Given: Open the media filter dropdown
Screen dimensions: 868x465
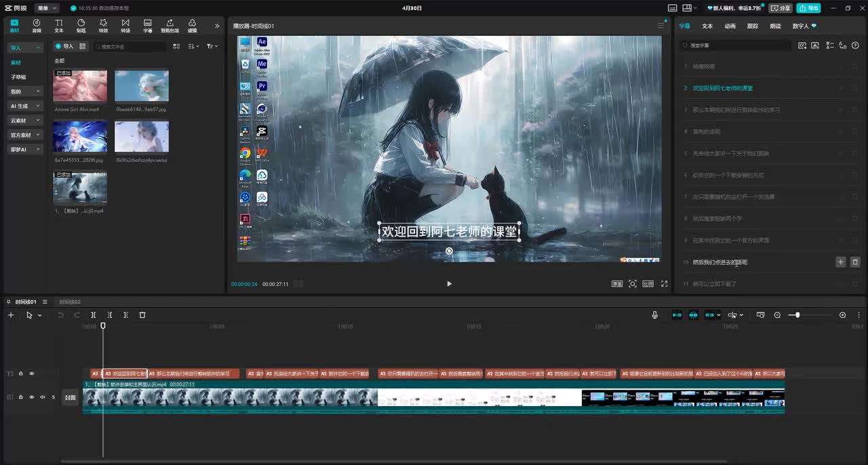Looking at the screenshot, I should click(x=212, y=46).
